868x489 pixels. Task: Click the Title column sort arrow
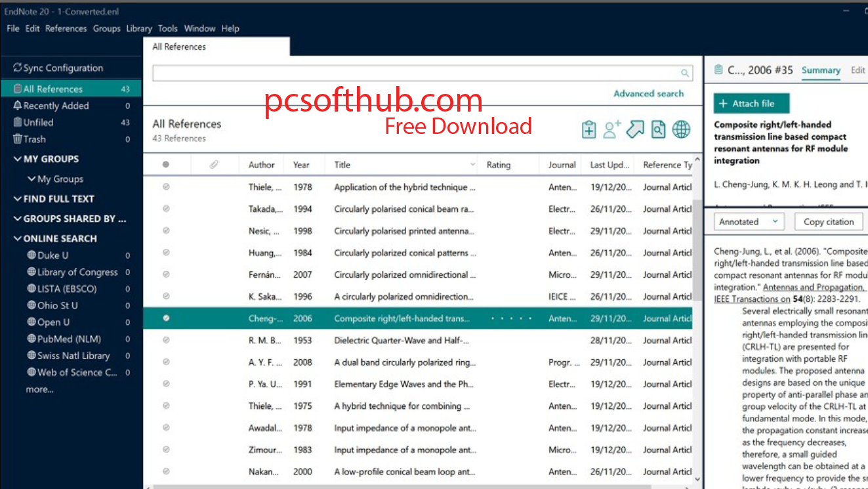472,165
